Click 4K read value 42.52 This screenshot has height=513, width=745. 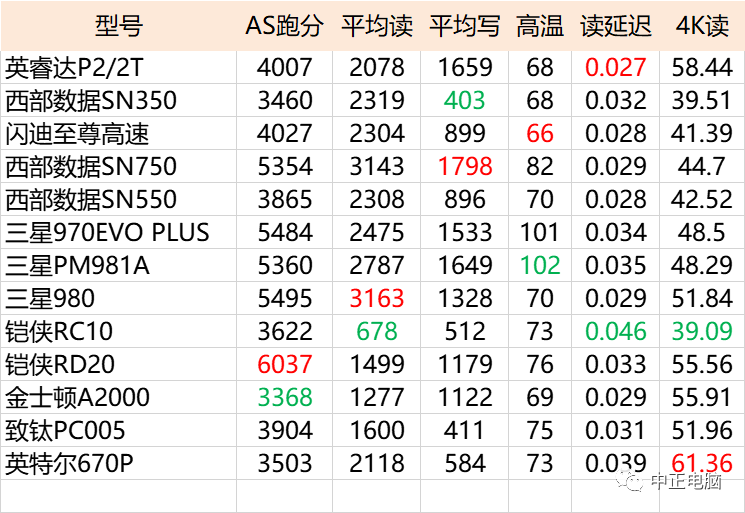pyautogui.click(x=702, y=199)
